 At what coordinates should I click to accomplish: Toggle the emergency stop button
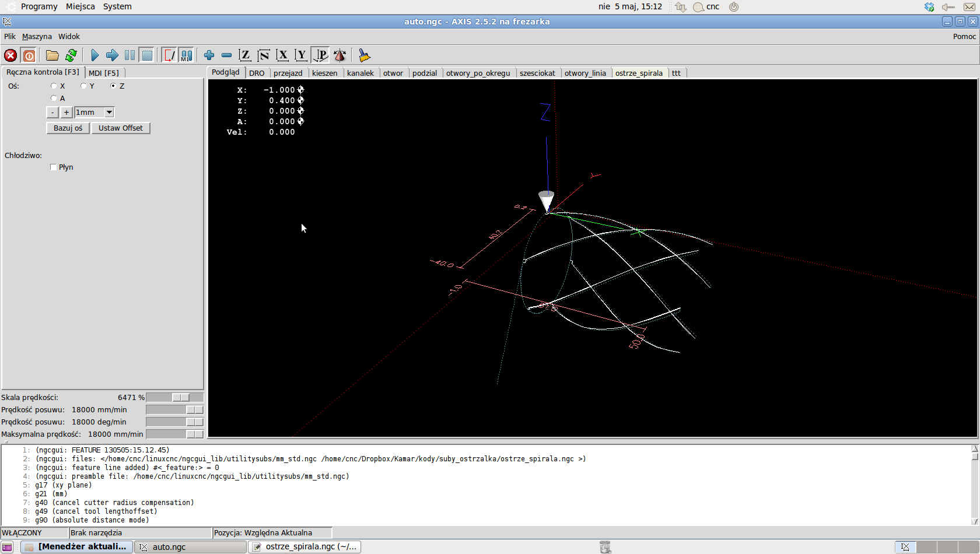tap(10, 55)
